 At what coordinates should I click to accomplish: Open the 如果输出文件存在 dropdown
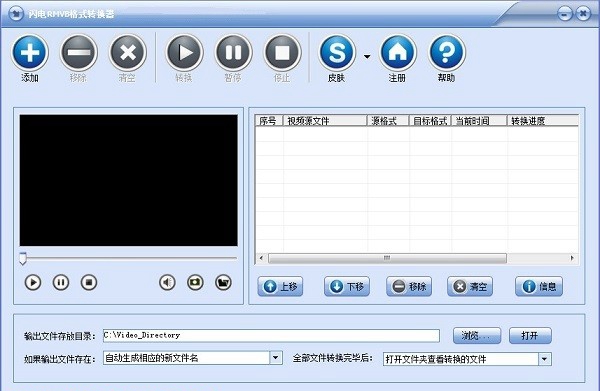click(276, 358)
